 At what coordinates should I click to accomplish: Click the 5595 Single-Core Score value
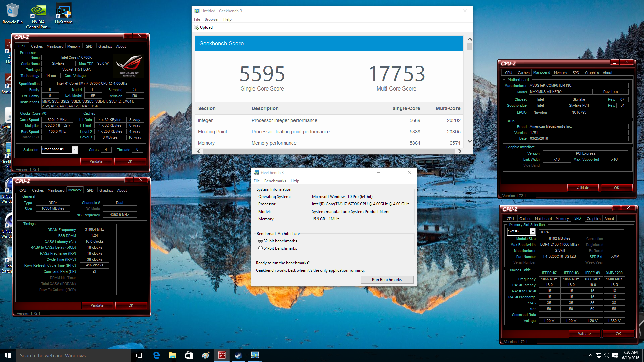click(x=262, y=74)
